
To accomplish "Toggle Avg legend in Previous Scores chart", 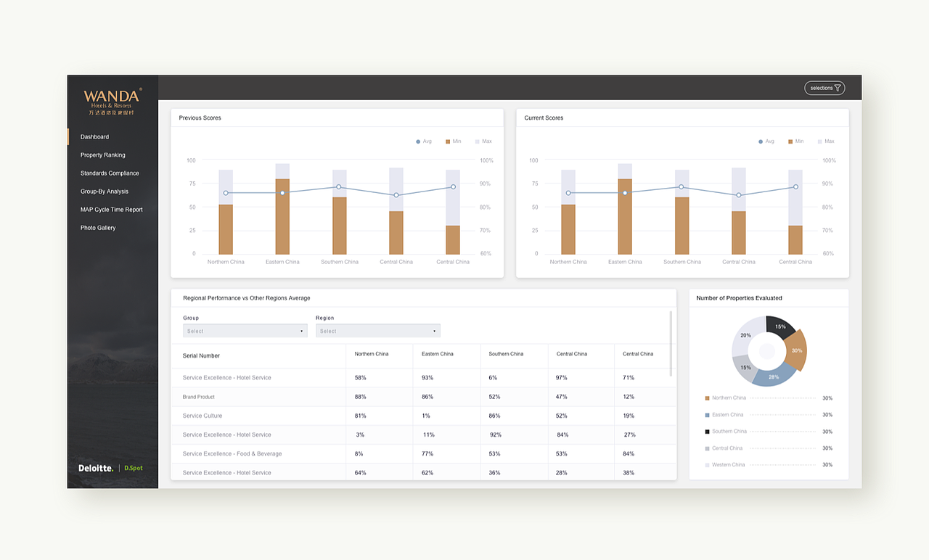I will pyautogui.click(x=424, y=141).
